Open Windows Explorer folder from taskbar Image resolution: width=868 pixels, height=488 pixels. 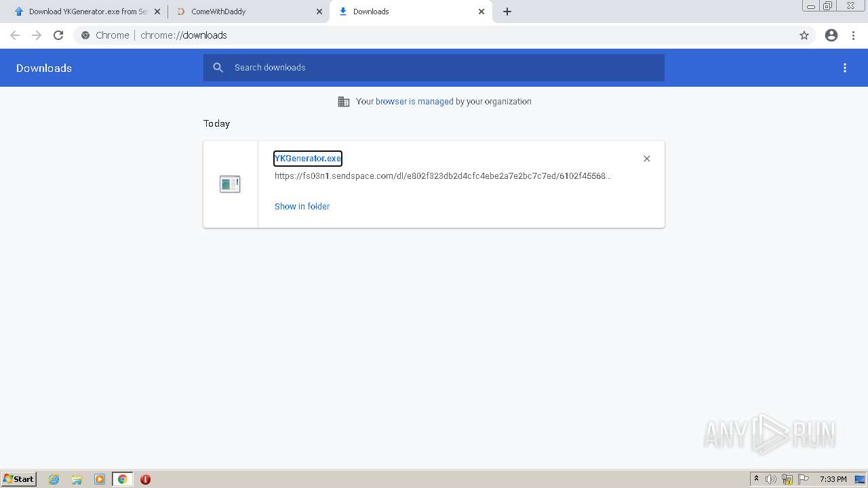[x=77, y=479]
